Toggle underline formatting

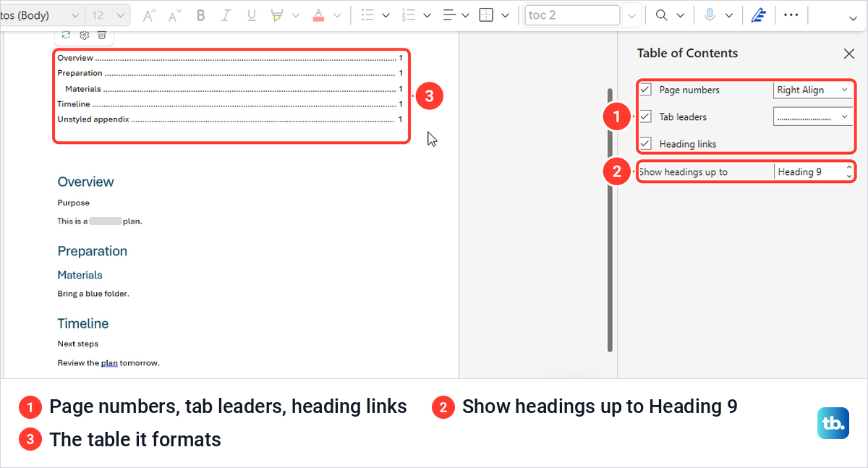click(x=251, y=15)
